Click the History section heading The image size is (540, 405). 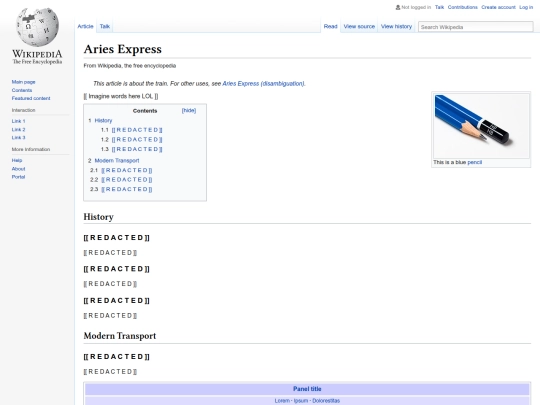pos(98,217)
